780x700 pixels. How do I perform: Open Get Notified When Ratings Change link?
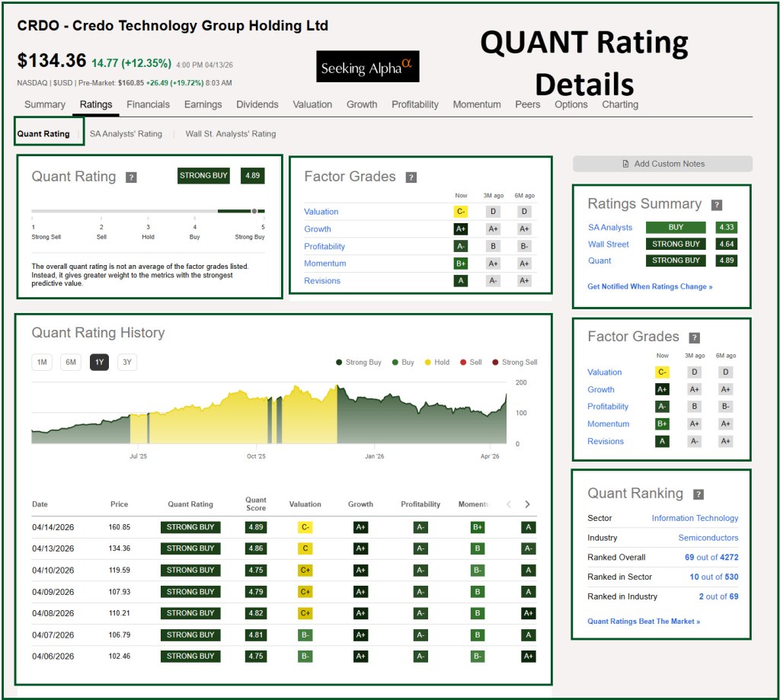650,286
